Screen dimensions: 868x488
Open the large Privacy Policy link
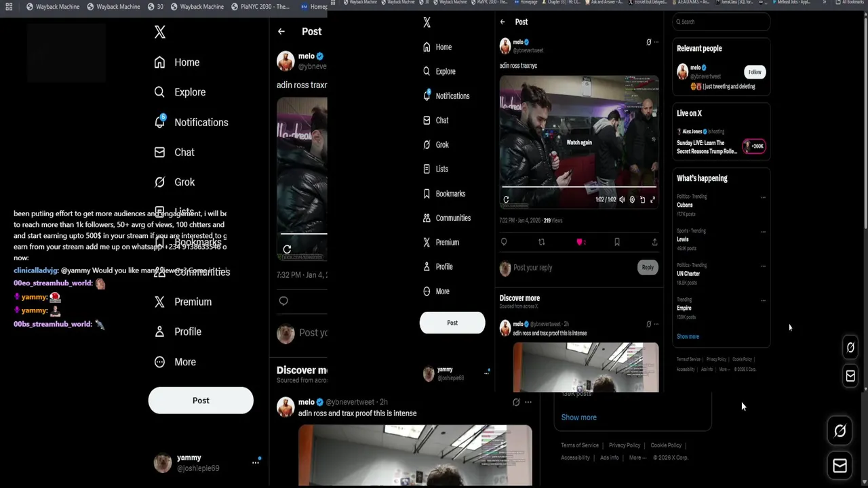point(625,445)
